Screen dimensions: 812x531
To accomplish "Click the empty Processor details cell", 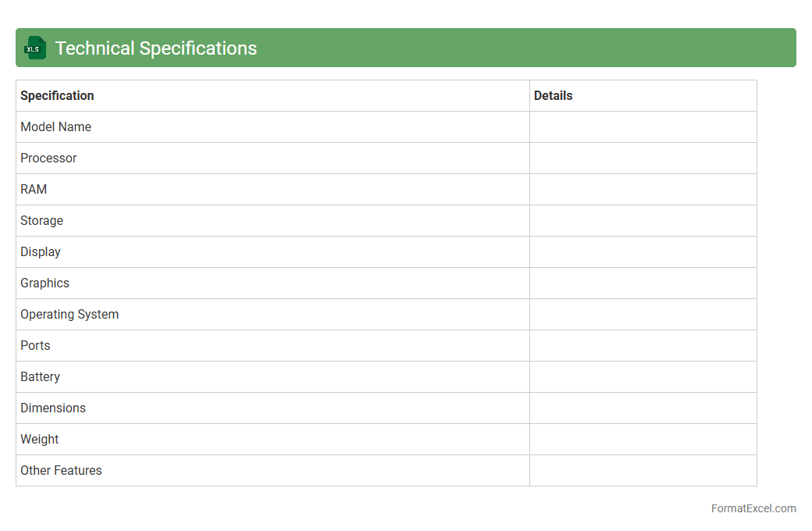I will (643, 158).
